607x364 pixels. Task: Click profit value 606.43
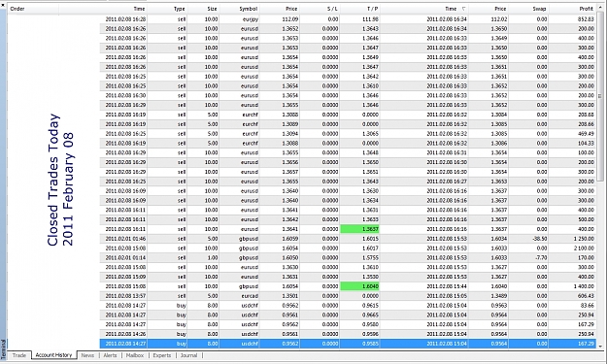click(586, 296)
